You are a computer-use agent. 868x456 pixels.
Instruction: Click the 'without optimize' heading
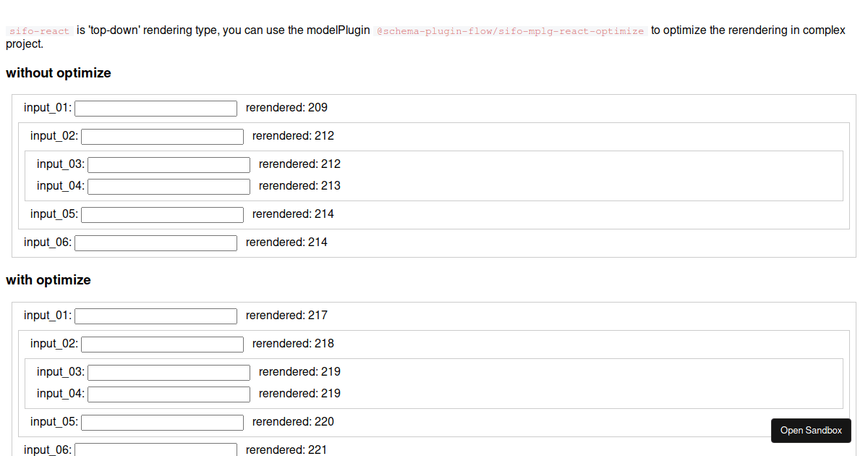[x=58, y=73]
